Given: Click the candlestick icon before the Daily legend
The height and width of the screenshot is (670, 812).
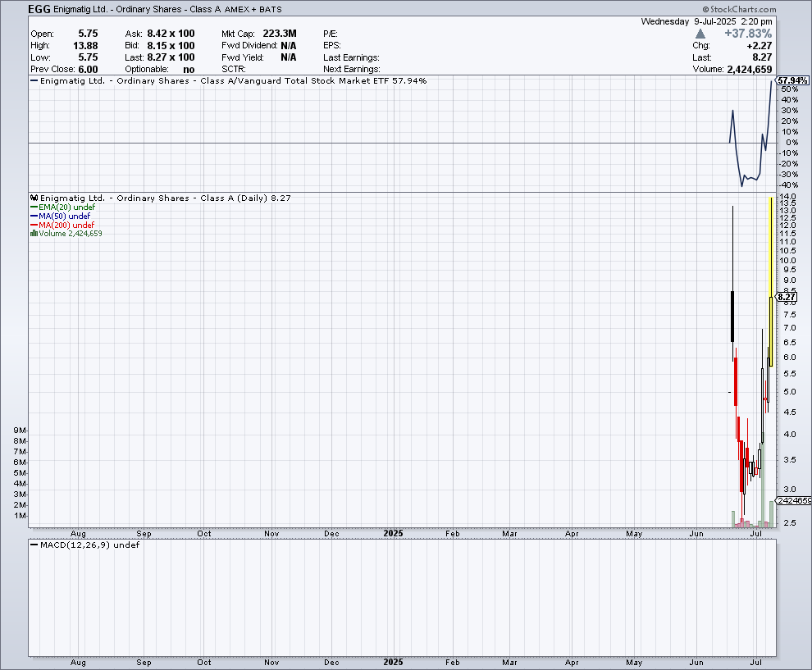Looking at the screenshot, I should 34,198.
